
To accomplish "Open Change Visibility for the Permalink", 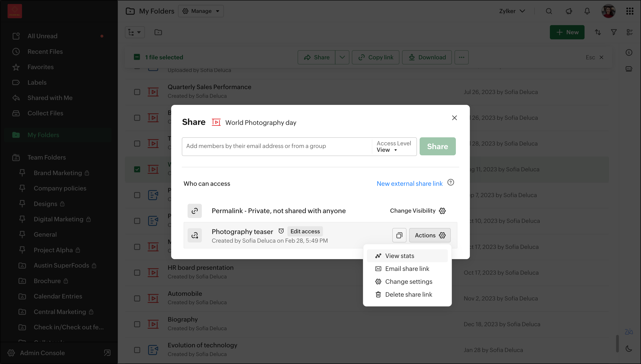I will tap(418, 211).
